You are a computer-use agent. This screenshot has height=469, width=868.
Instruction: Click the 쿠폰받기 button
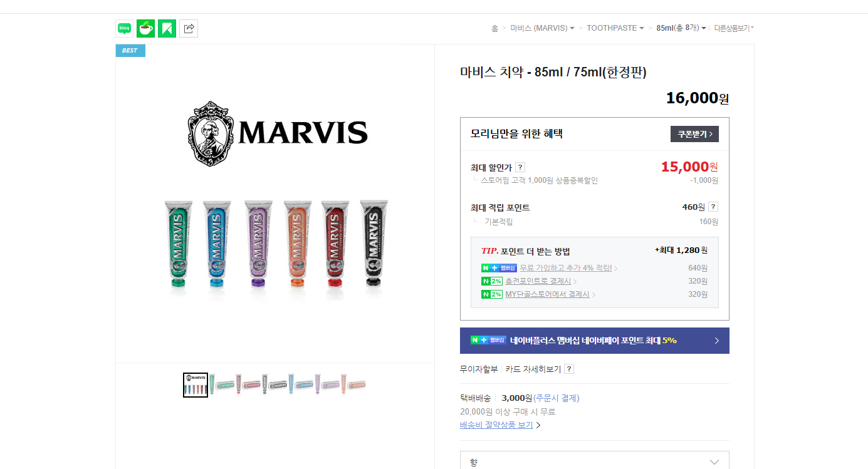pyautogui.click(x=694, y=134)
